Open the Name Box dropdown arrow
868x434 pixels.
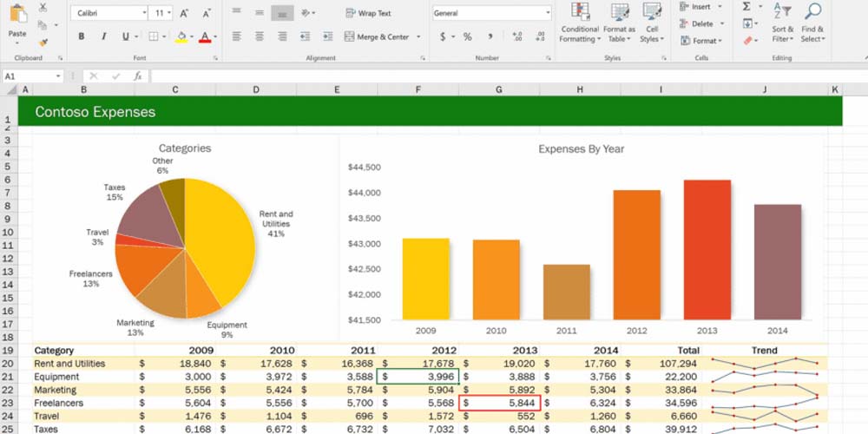pos(58,76)
